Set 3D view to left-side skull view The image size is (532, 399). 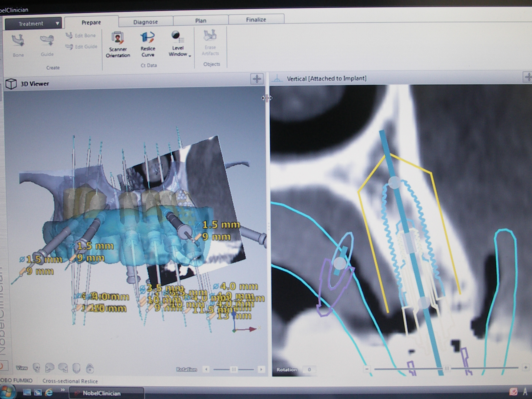click(50, 368)
